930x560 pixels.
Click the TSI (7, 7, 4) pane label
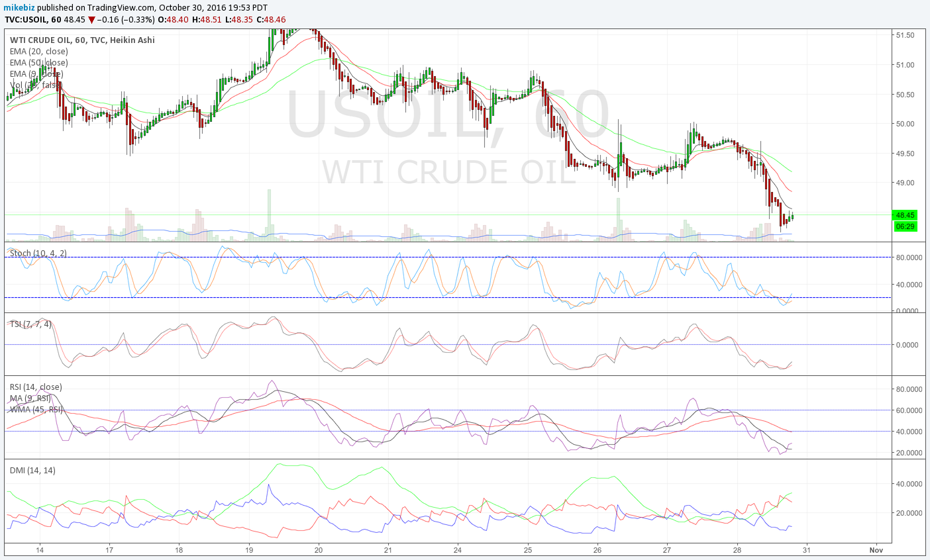point(30,324)
